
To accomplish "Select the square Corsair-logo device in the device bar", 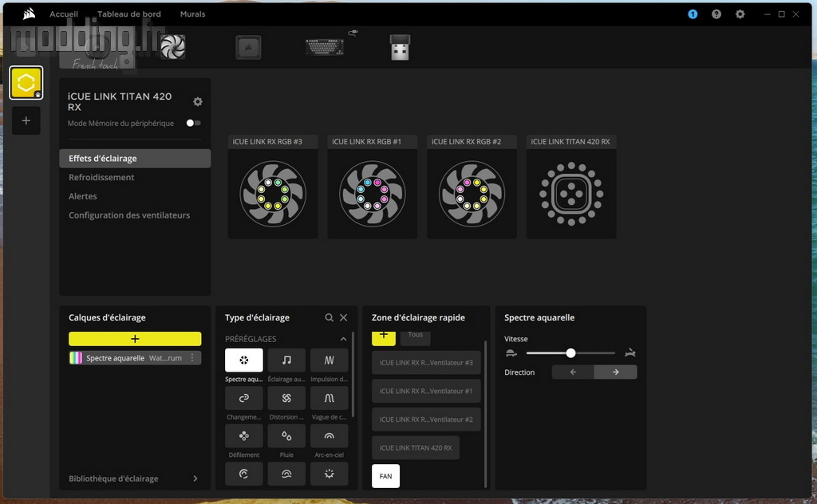I will click(x=248, y=47).
